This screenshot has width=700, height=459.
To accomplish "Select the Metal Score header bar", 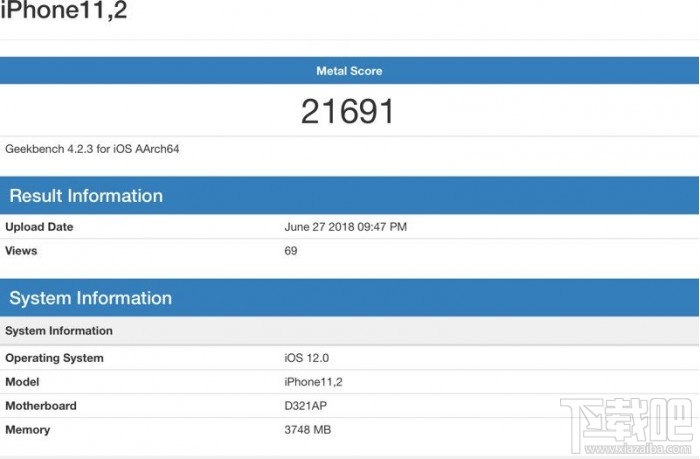I will coord(349,71).
